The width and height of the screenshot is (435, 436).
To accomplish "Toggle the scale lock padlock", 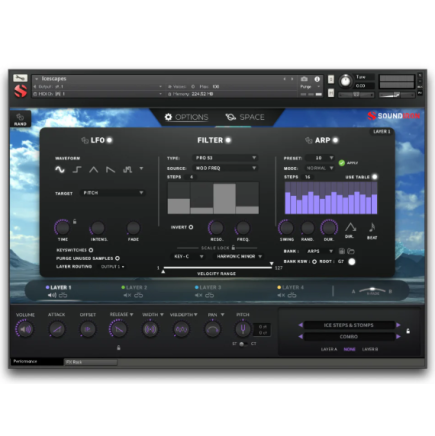I will click(233, 247).
